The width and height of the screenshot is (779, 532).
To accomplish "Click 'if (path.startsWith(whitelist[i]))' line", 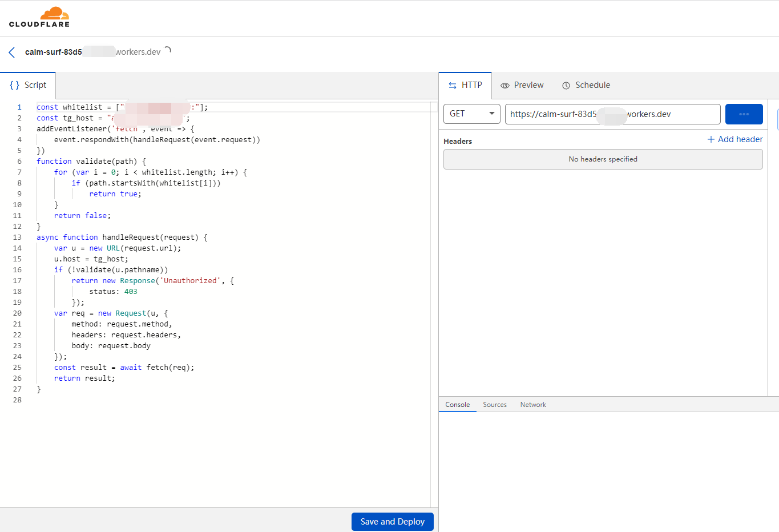I will tap(146, 183).
